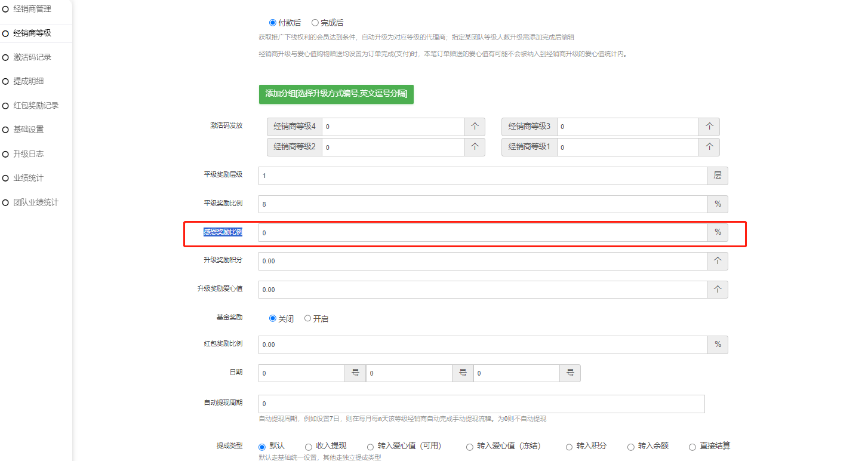Select the 完成后 radio option
The width and height of the screenshot is (868, 461).
(x=315, y=23)
